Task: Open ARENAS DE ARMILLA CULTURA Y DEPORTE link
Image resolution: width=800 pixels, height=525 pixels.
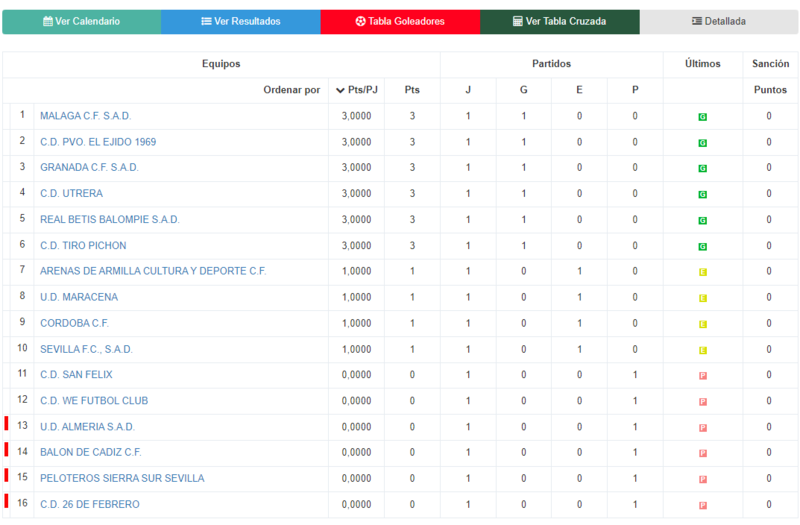Action: pos(153,271)
